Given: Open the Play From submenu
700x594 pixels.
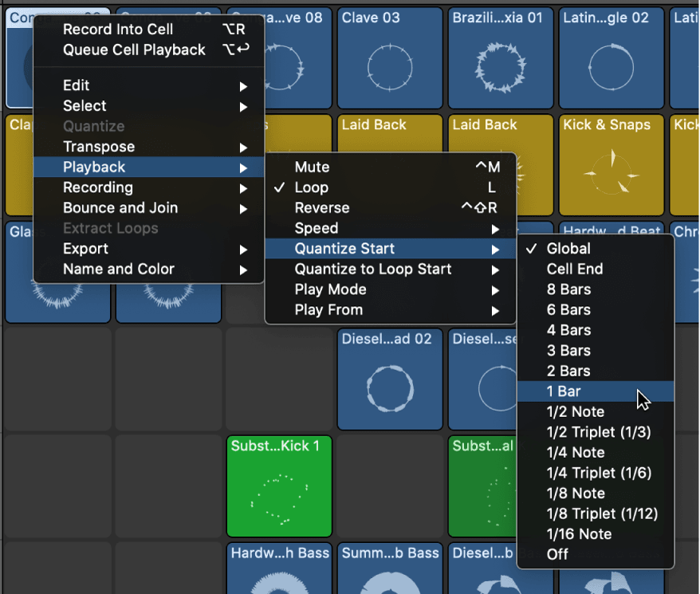Looking at the screenshot, I should pos(391,310).
